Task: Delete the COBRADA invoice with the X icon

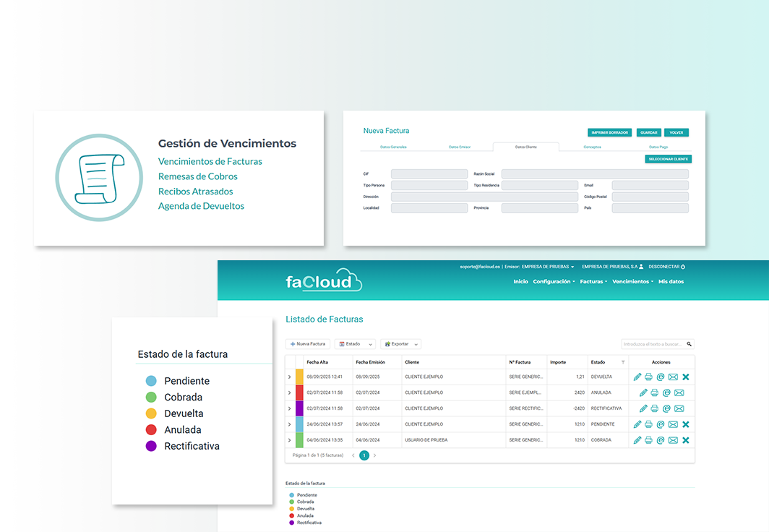Action: point(686,440)
